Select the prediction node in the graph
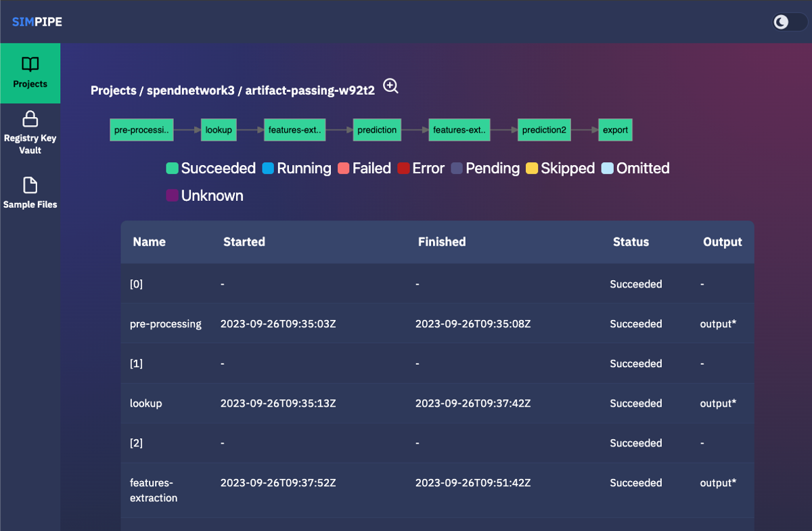The width and height of the screenshot is (812, 531). click(377, 130)
